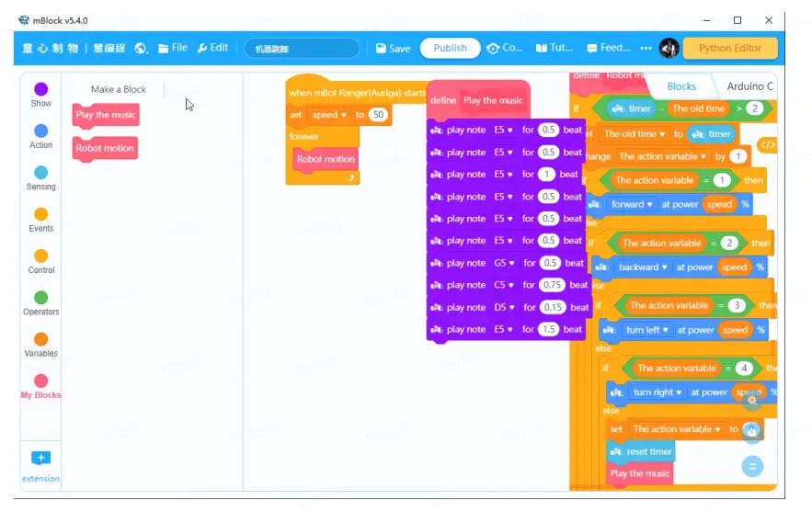
Task: Open the Edit menu
Action: 212,48
